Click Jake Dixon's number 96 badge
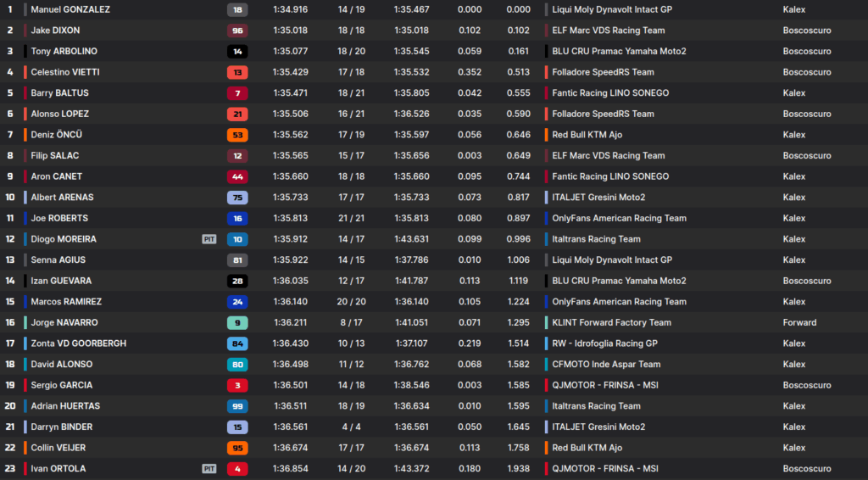This screenshot has height=480, width=868. (x=237, y=31)
